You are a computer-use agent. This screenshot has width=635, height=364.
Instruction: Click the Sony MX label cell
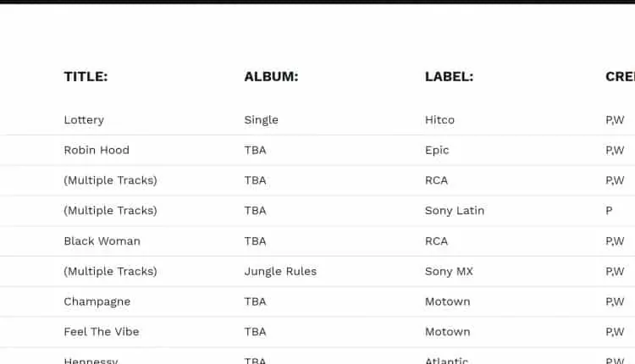coord(449,272)
